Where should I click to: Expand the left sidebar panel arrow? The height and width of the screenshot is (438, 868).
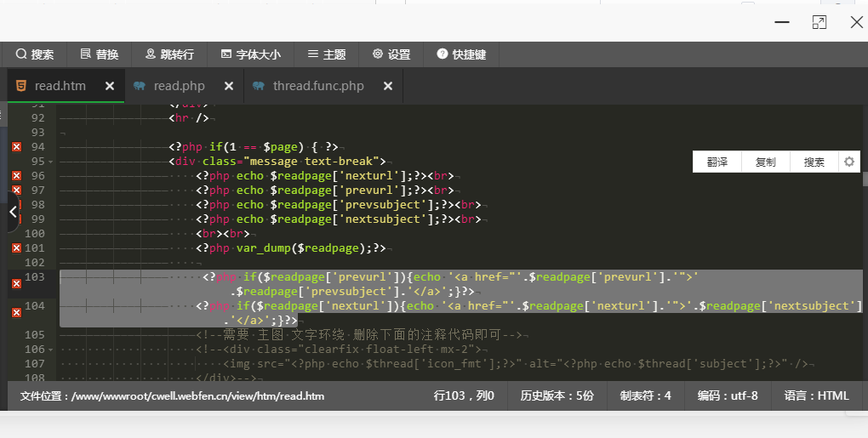click(x=12, y=212)
